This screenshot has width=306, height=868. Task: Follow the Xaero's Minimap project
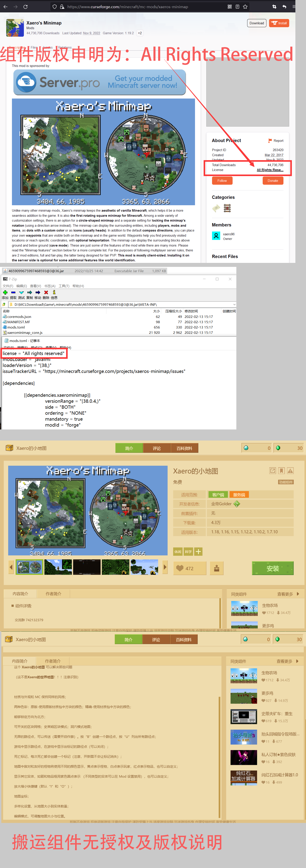pos(222,181)
